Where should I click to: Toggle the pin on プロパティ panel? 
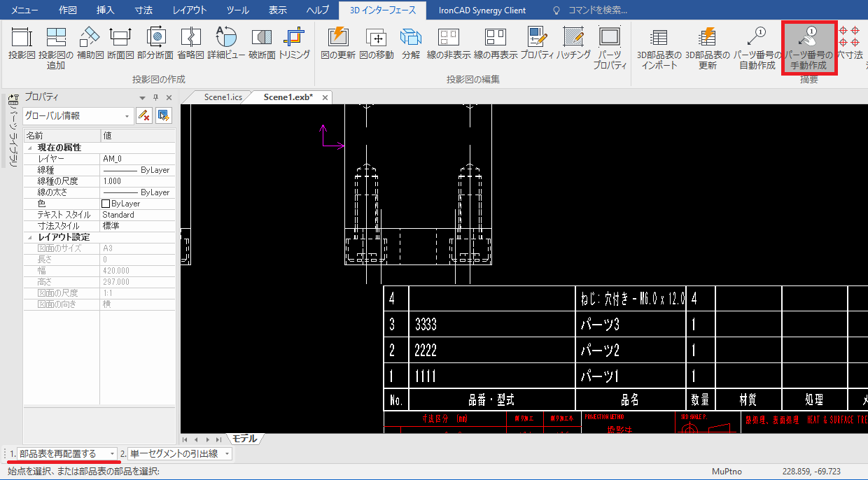pyautogui.click(x=155, y=98)
